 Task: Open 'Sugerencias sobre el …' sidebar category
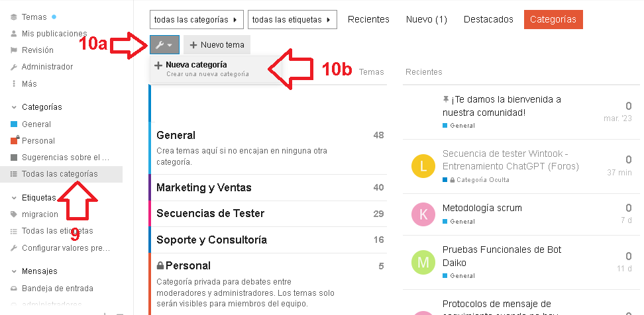tap(66, 157)
